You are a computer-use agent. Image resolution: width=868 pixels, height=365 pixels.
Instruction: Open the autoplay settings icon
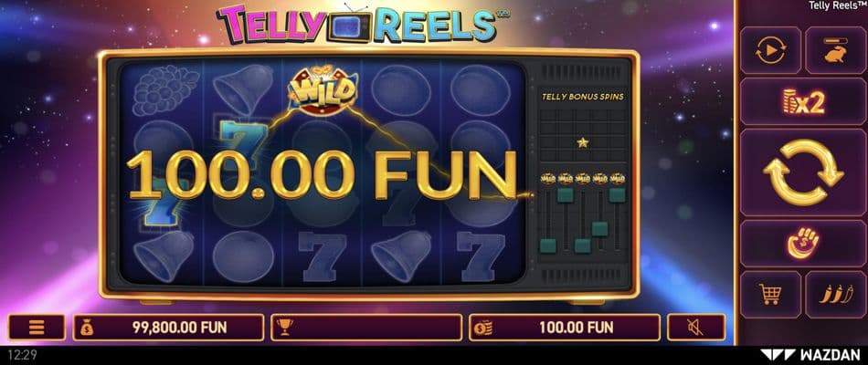click(770, 50)
